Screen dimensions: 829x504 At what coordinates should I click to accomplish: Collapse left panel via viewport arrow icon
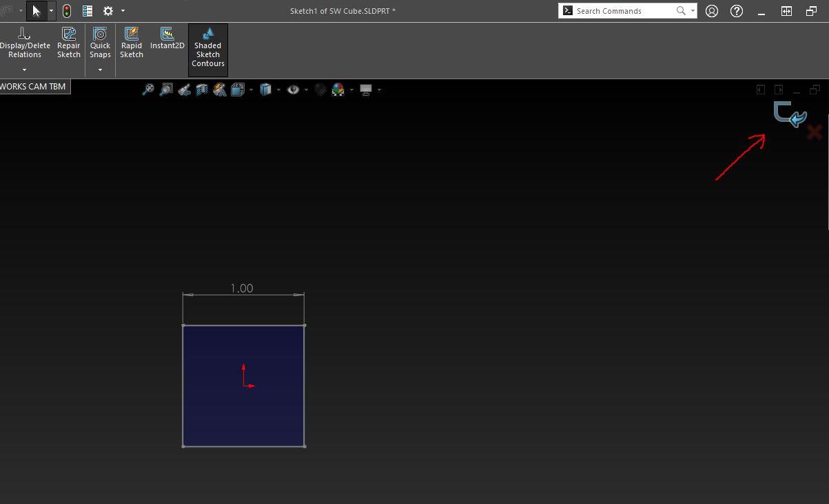coord(761,90)
